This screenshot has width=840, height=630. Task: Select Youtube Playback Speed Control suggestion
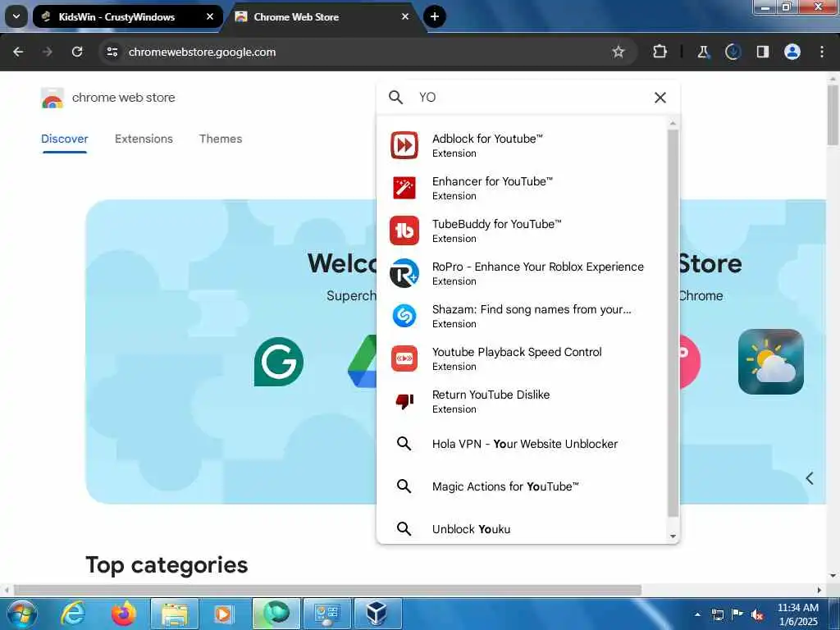523,358
